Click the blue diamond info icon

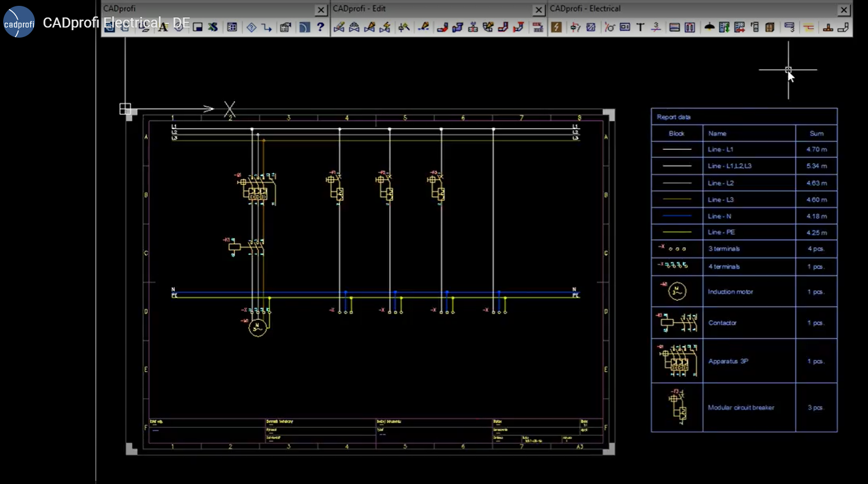click(251, 27)
